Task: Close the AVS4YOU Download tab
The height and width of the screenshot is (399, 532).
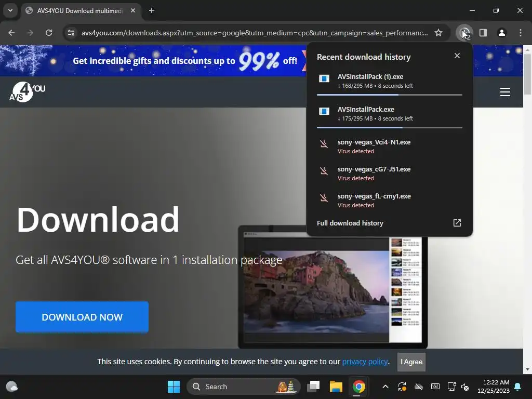Action: [x=133, y=10]
